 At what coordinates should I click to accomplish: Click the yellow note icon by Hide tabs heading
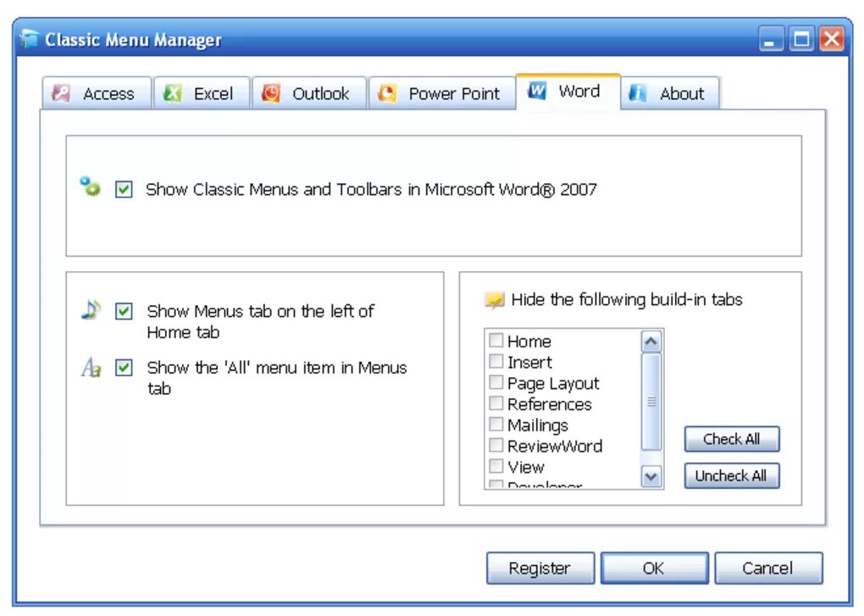[x=495, y=300]
